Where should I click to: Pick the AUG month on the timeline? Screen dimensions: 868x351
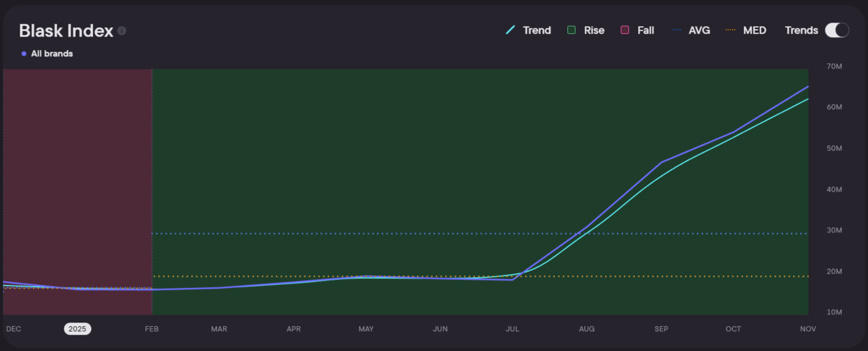(586, 329)
